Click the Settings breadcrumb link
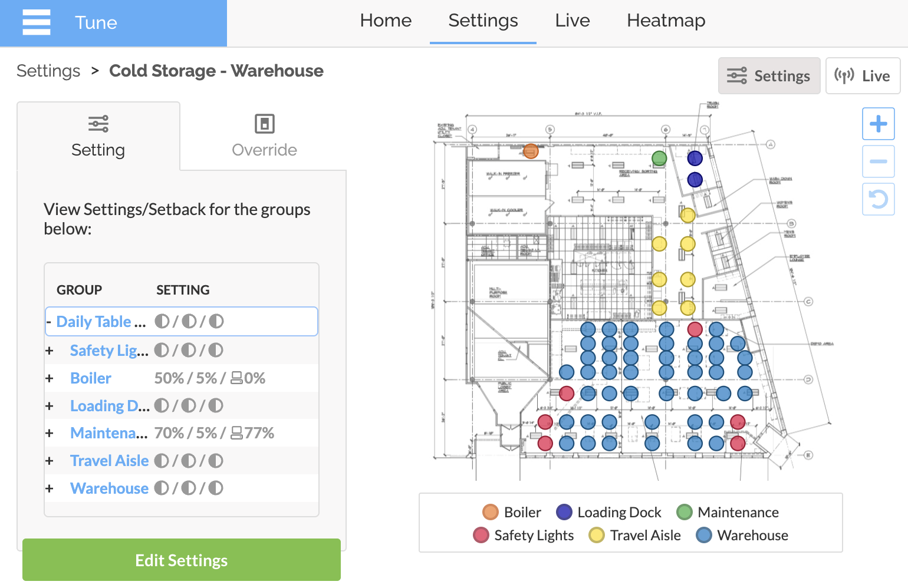The height and width of the screenshot is (588, 908). [x=48, y=71]
